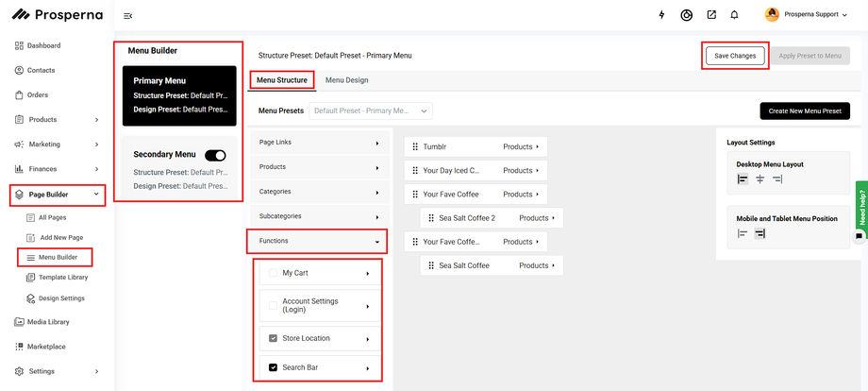Uncheck the Search Bar checkbox
This screenshot has height=391, width=868.
tap(274, 367)
